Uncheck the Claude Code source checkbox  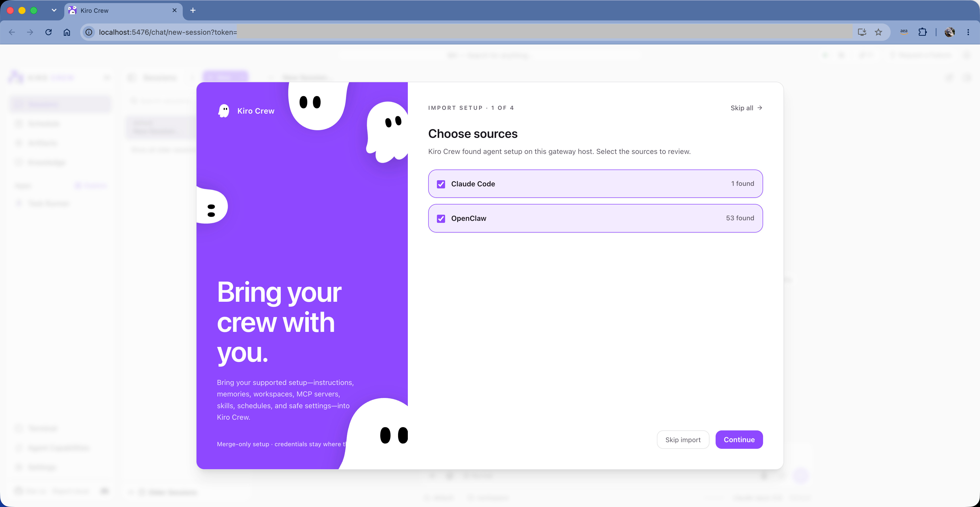441,184
